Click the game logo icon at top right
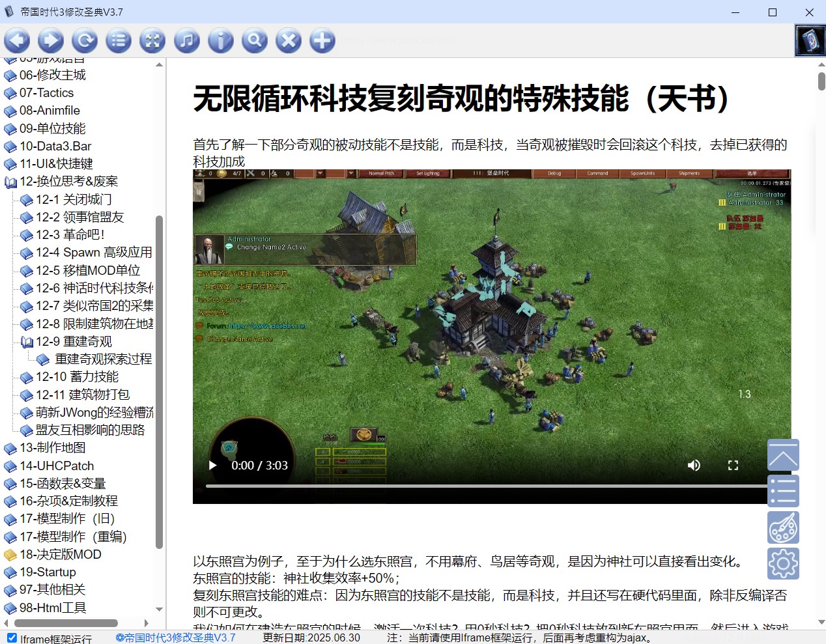This screenshot has height=644, width=826. (x=810, y=40)
